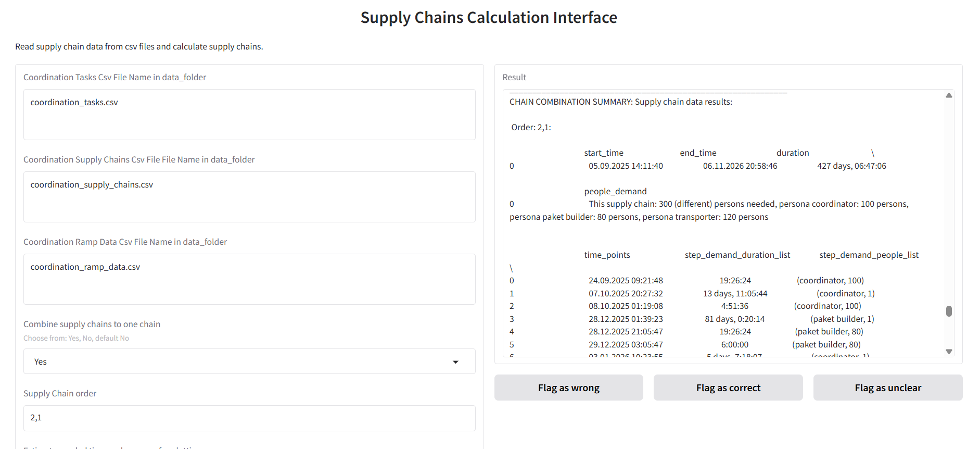Screen dimensions: 980x449
Task: Click the Result panel label
Action: click(514, 78)
